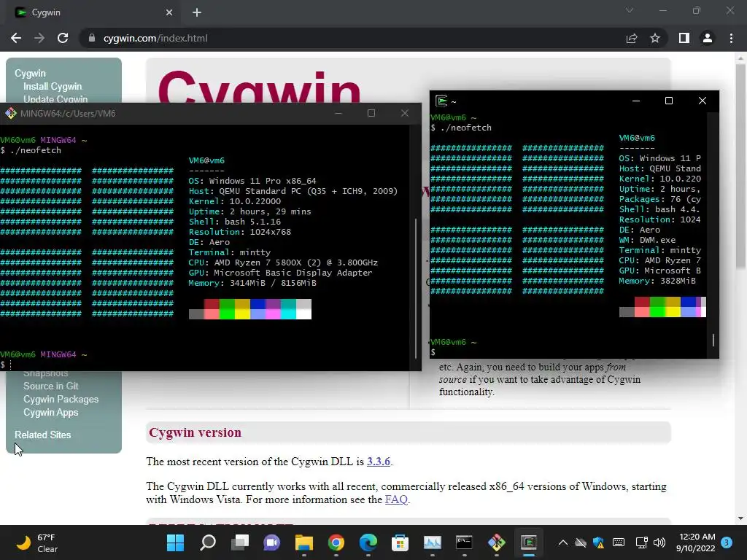
Task: View site info via the padlock icon
Action: (x=92, y=38)
